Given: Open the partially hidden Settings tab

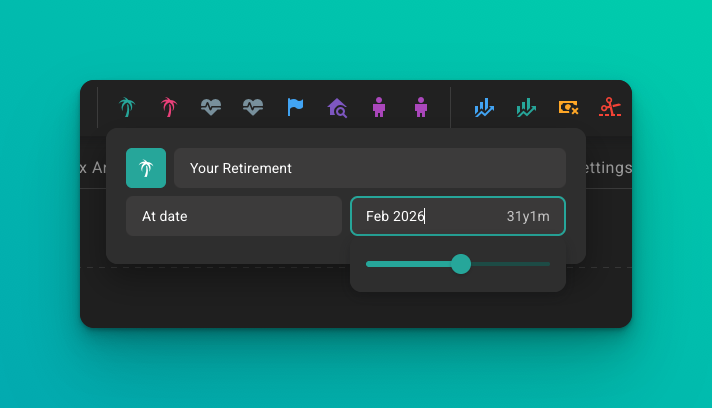Looking at the screenshot, I should point(605,168).
